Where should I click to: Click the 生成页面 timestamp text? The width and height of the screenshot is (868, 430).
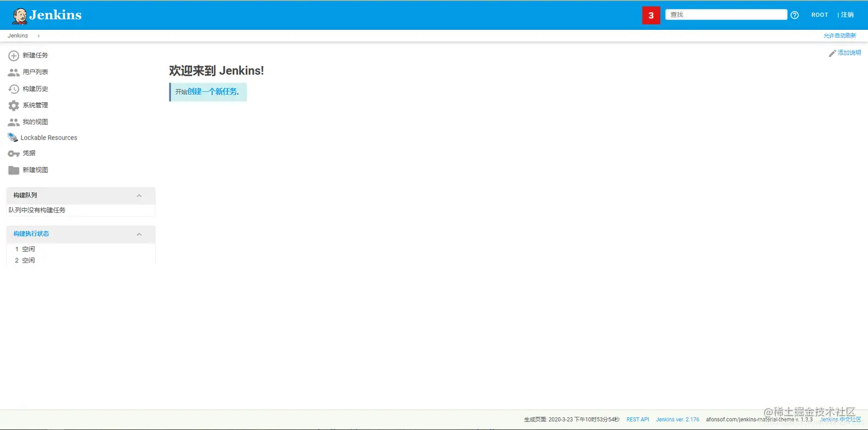point(572,420)
